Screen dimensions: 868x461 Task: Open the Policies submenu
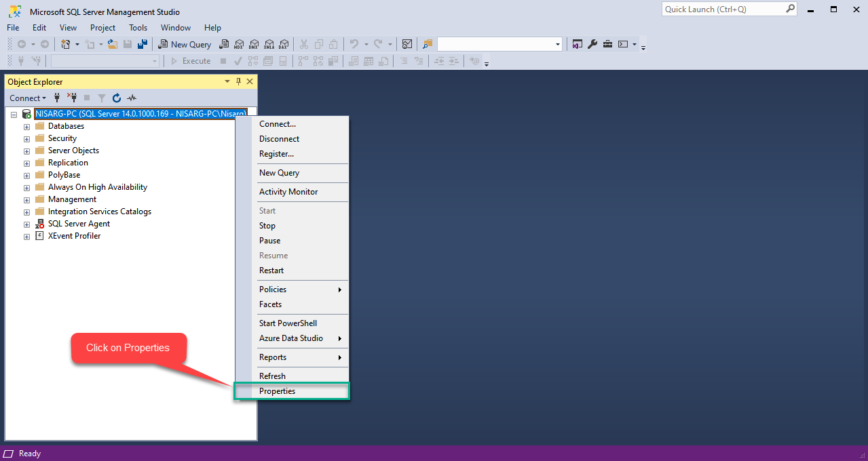point(292,289)
